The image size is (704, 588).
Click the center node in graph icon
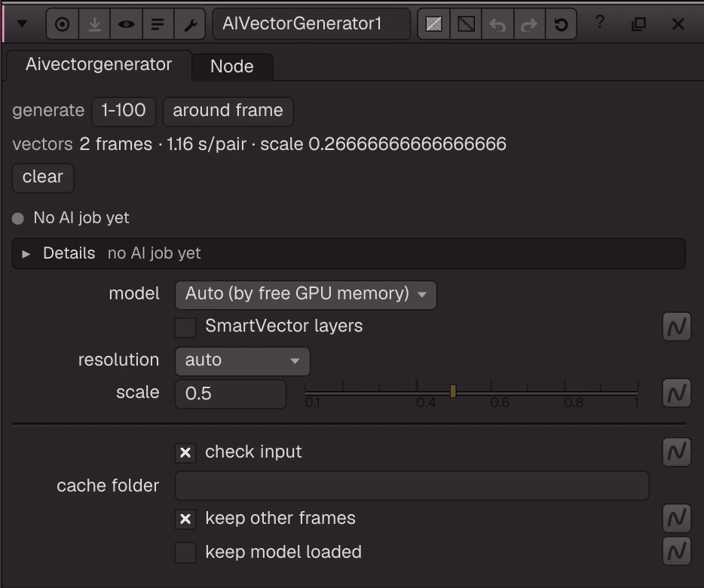pos(62,24)
